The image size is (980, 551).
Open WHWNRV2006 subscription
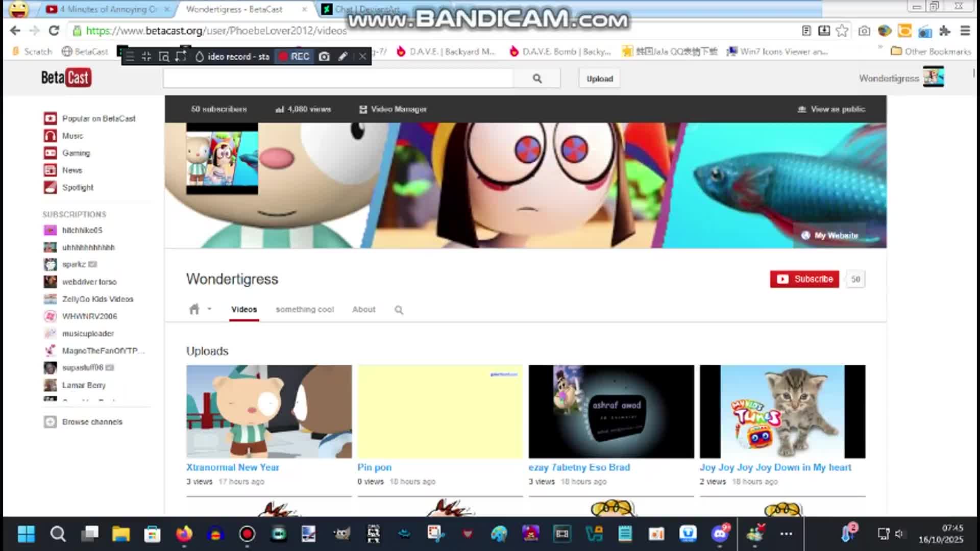[89, 316]
